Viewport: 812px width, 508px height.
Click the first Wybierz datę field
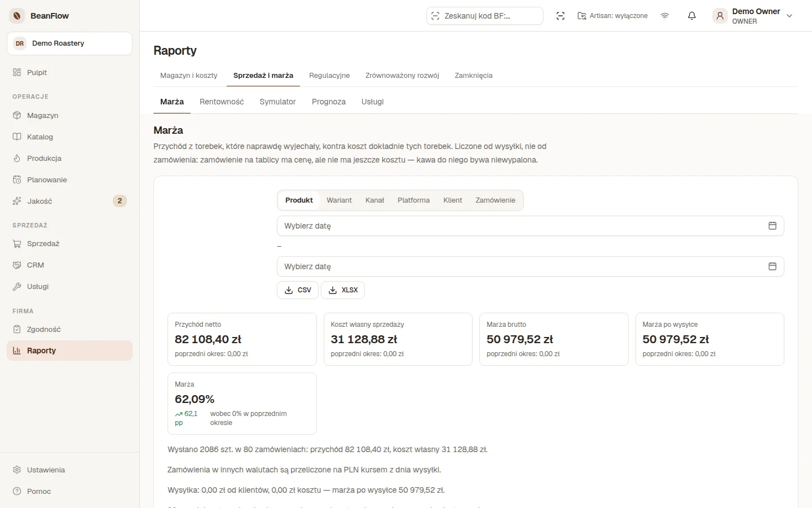(x=531, y=226)
